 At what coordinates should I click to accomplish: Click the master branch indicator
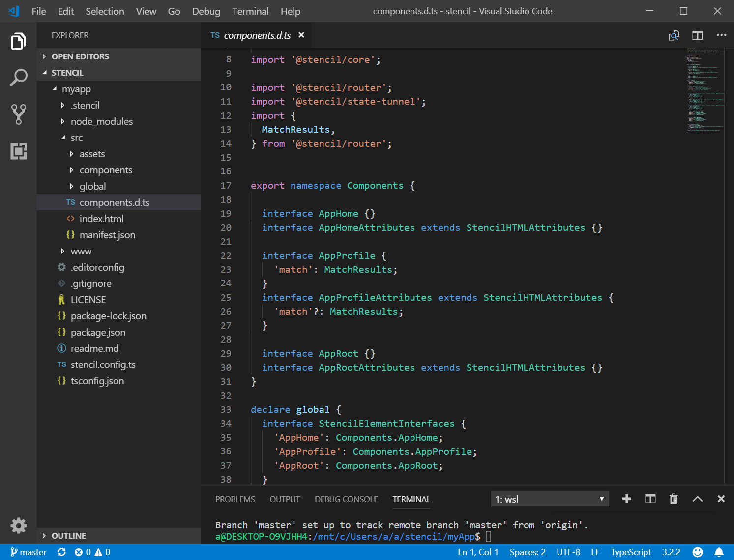[x=29, y=552]
